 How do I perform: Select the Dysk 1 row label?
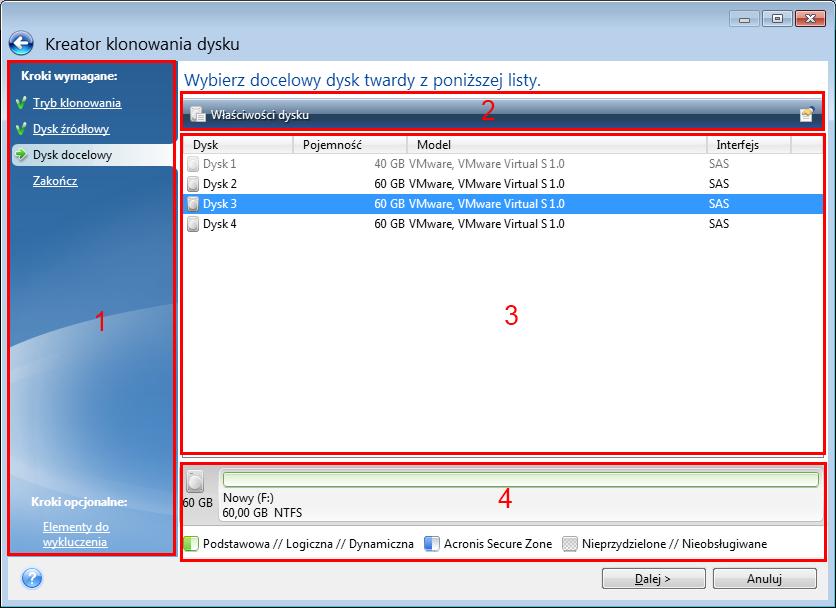point(220,164)
